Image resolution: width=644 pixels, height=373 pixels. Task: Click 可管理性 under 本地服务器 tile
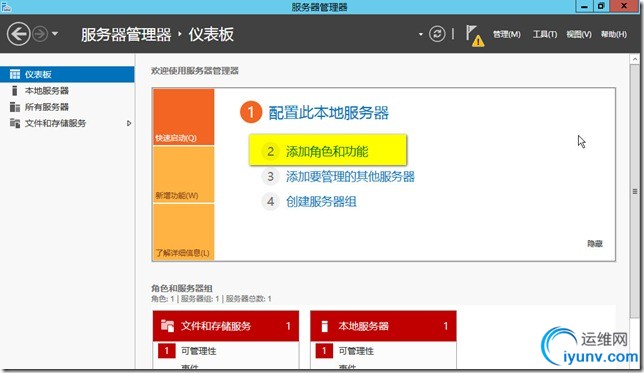[x=356, y=351]
